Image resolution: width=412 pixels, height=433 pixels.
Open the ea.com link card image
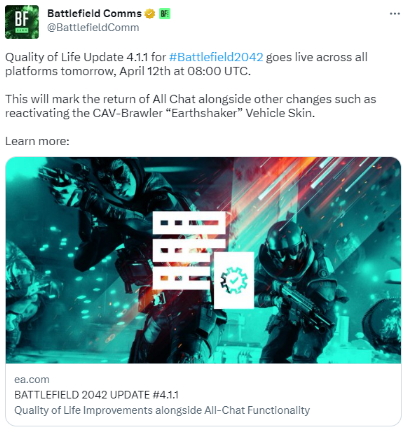point(203,260)
